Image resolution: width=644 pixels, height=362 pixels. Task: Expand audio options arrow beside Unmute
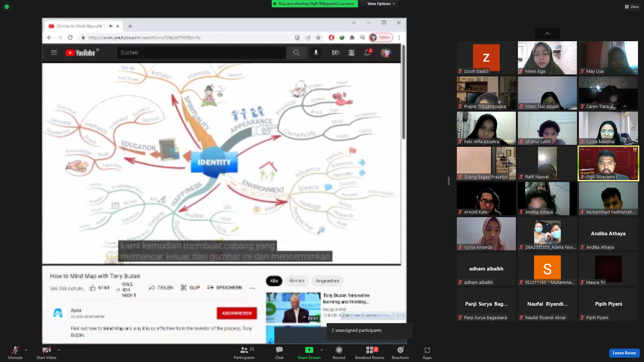pos(26,350)
